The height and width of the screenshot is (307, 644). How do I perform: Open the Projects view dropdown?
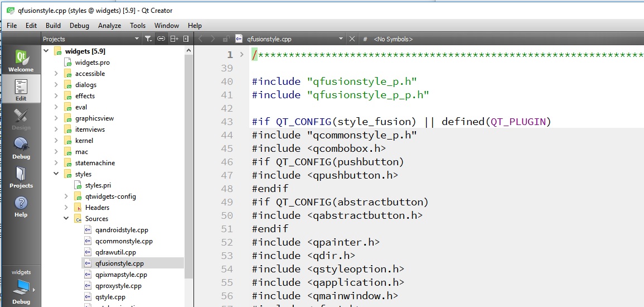click(137, 39)
